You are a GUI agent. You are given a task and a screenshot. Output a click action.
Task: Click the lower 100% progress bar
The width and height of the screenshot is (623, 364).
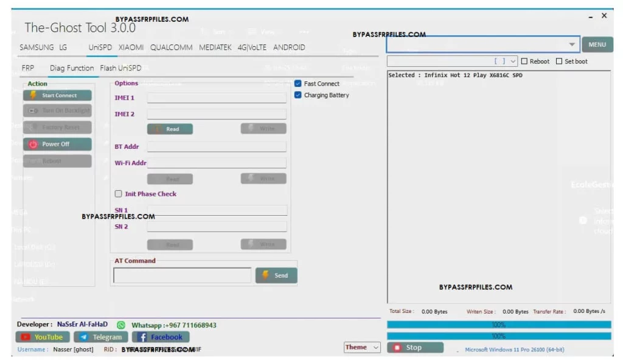(x=499, y=336)
